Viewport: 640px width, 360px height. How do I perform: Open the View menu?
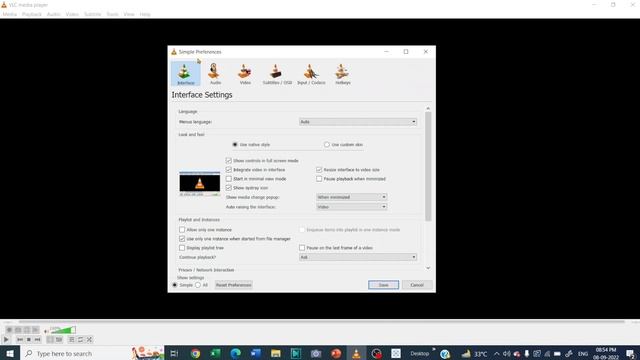pyautogui.click(x=129, y=14)
